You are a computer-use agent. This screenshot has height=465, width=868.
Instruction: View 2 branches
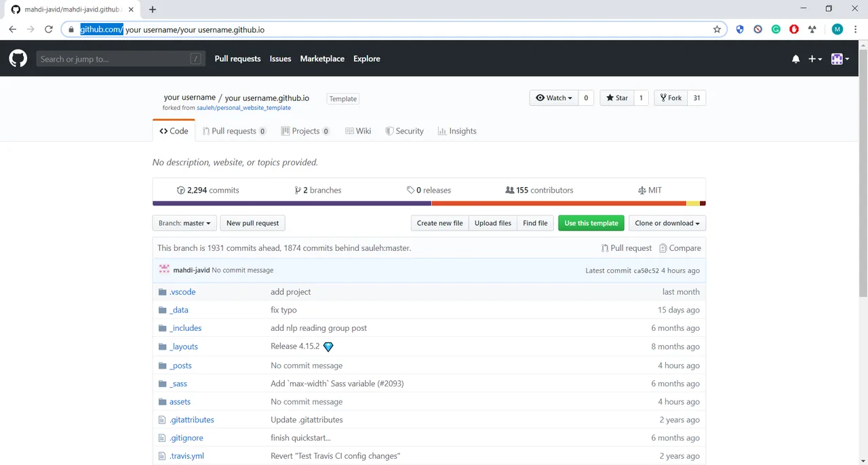318,190
